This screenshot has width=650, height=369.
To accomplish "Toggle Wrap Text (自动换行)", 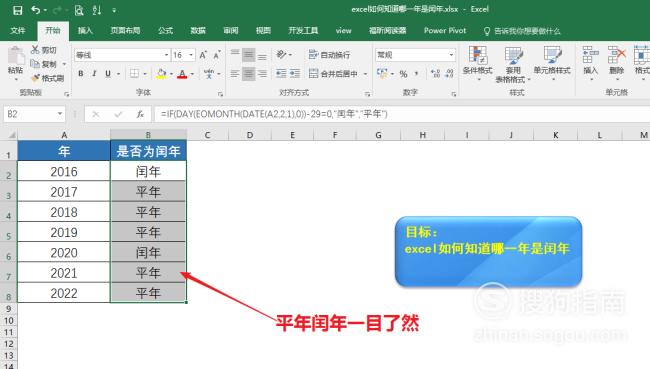I will point(330,55).
